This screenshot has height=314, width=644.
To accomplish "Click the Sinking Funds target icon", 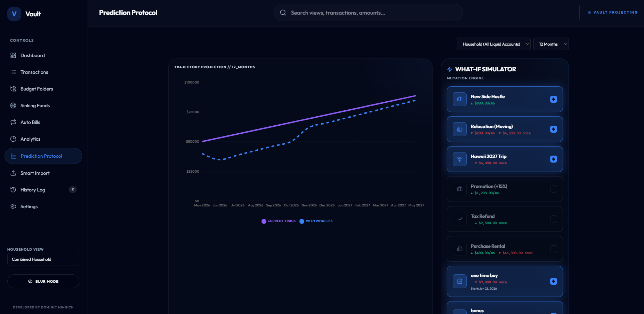I will click(13, 105).
